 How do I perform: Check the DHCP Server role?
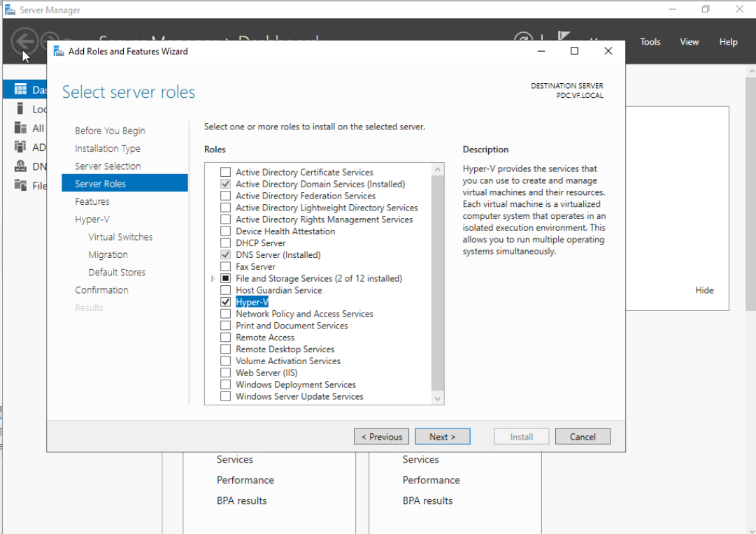coord(225,243)
